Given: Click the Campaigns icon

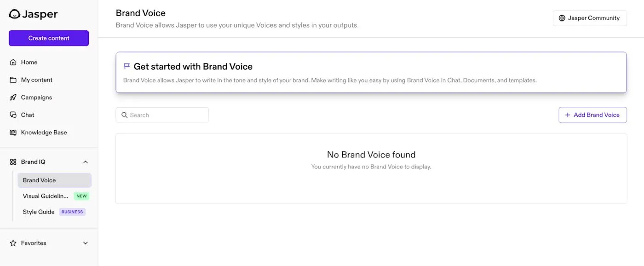Looking at the screenshot, I should [13, 97].
